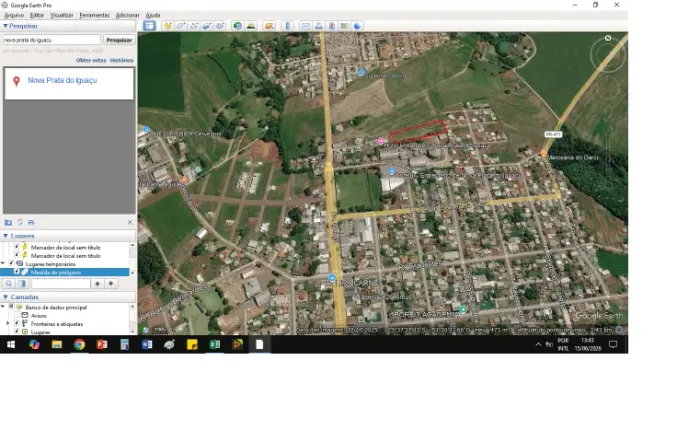
Task: Click the print icon in toolbar
Action: (x=318, y=26)
